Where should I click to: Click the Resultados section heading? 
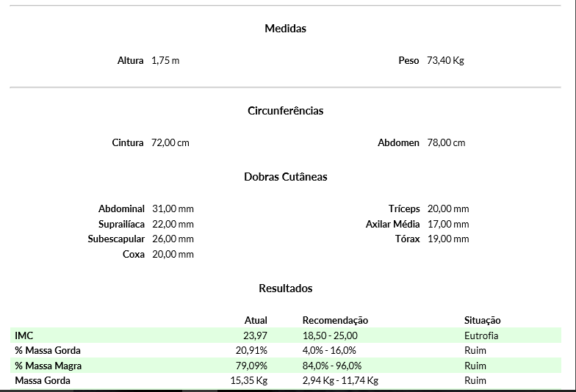(285, 288)
